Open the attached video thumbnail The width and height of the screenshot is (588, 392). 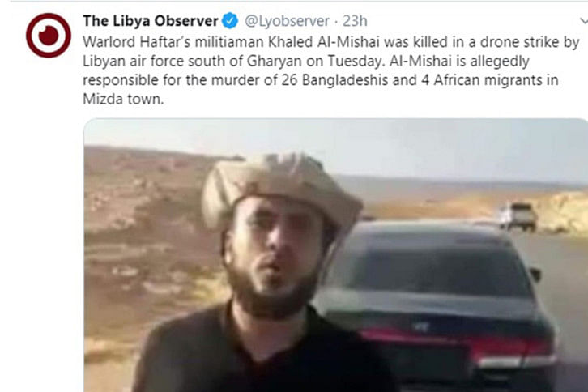tap(335, 255)
